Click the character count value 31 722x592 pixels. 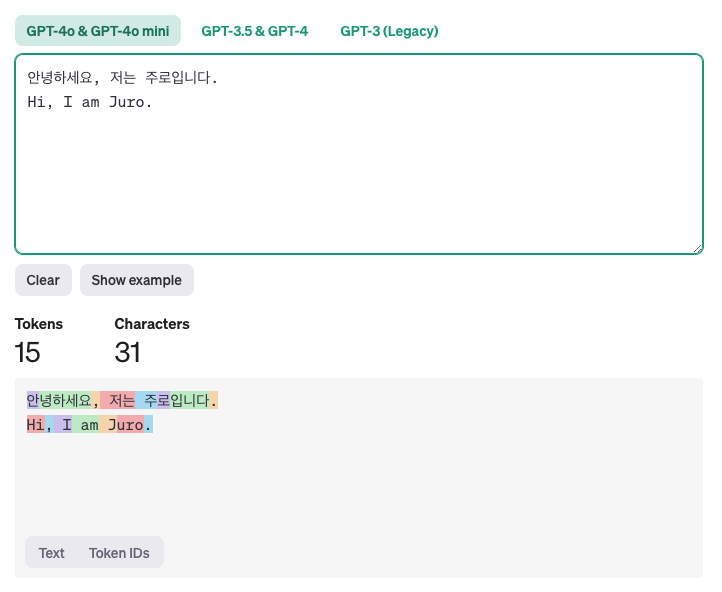click(127, 352)
